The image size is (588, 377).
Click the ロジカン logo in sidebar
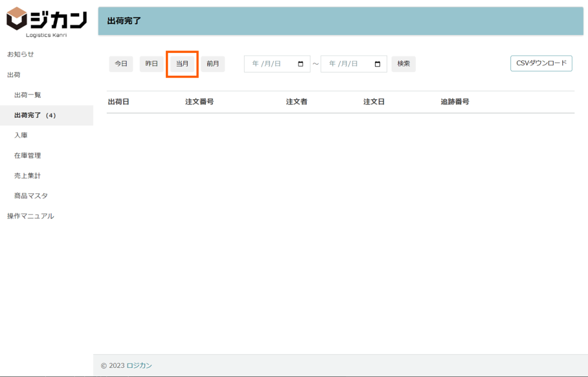47,22
